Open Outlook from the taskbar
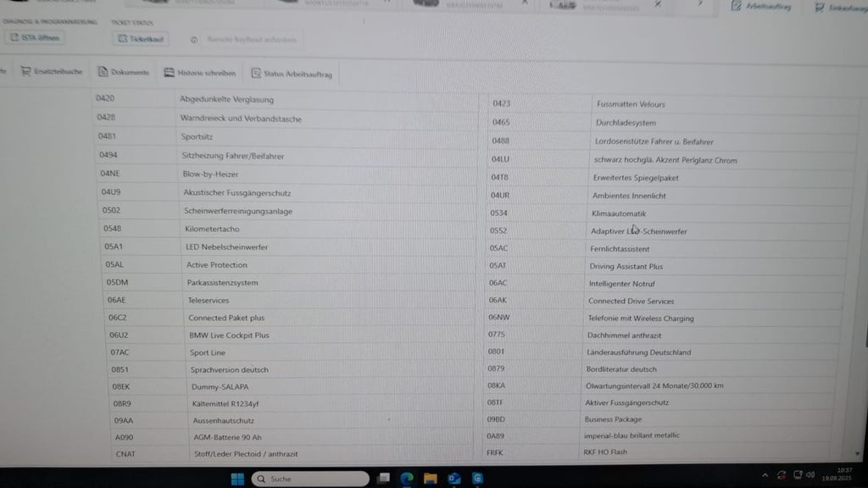The image size is (868, 488). [x=454, y=479]
